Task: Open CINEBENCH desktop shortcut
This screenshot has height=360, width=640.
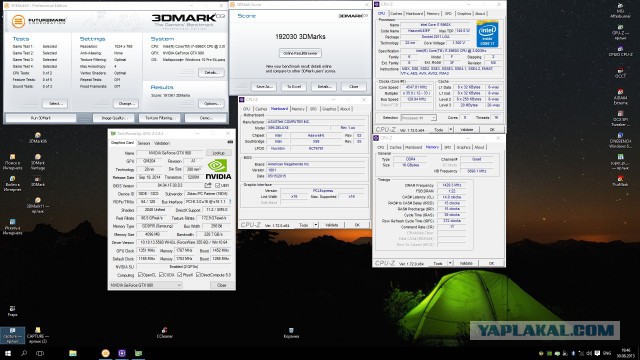Action: pos(620,140)
